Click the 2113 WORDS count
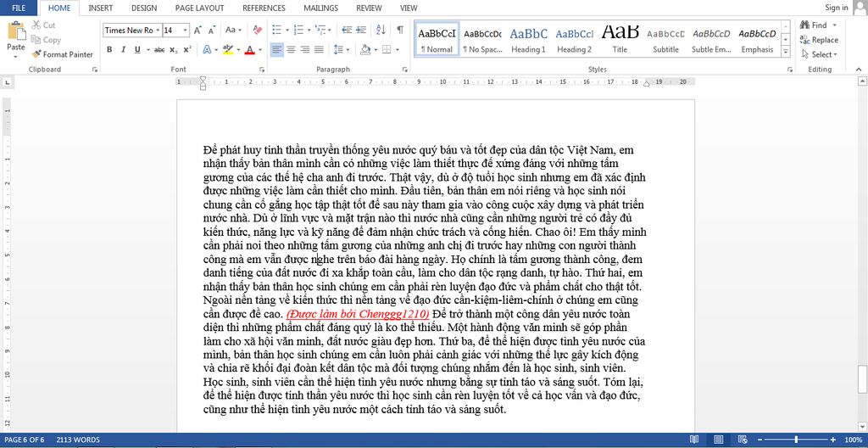The image size is (868, 448). 78,440
